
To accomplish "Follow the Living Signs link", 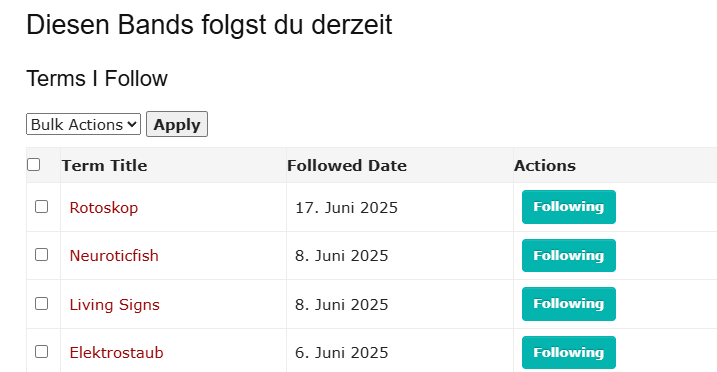I will 114,304.
